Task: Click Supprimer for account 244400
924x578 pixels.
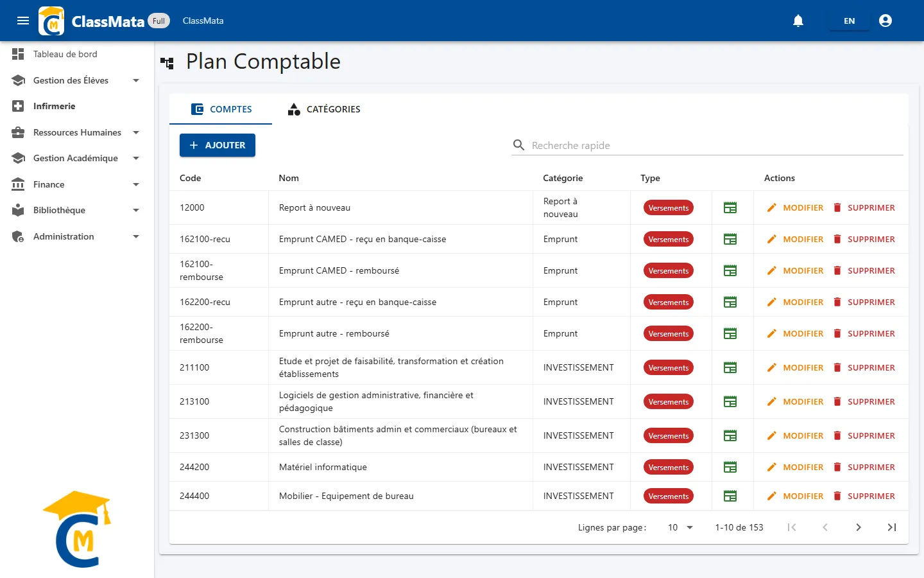Action: (864, 496)
